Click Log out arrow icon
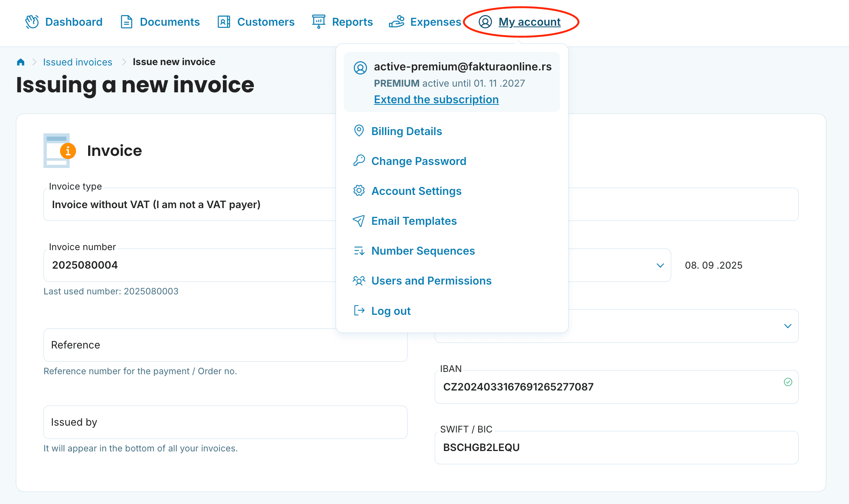This screenshot has height=504, width=849. coord(359,311)
